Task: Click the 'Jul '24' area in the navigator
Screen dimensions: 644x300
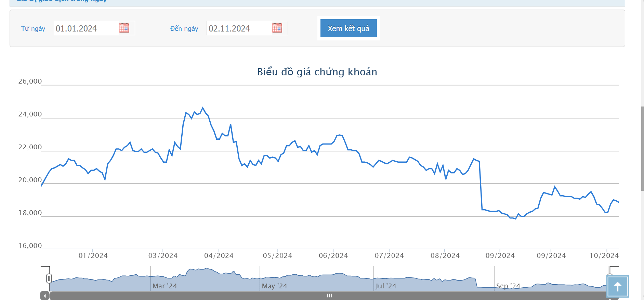Action: coord(386,286)
